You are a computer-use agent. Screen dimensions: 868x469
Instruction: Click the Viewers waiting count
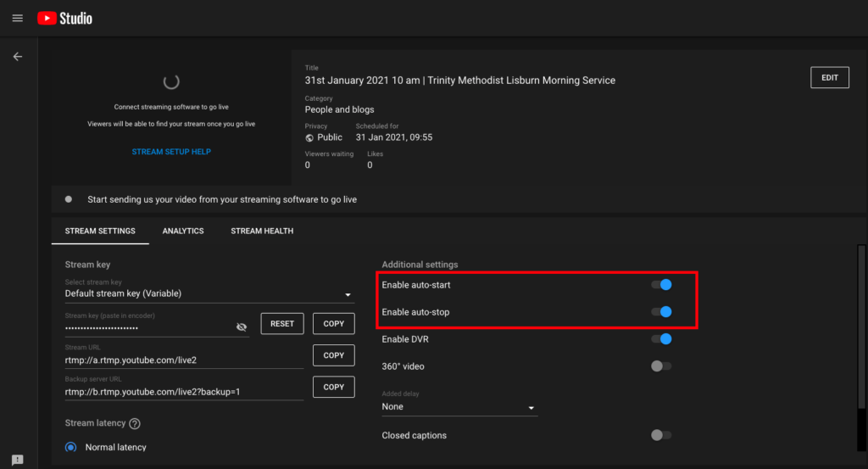[x=307, y=165]
